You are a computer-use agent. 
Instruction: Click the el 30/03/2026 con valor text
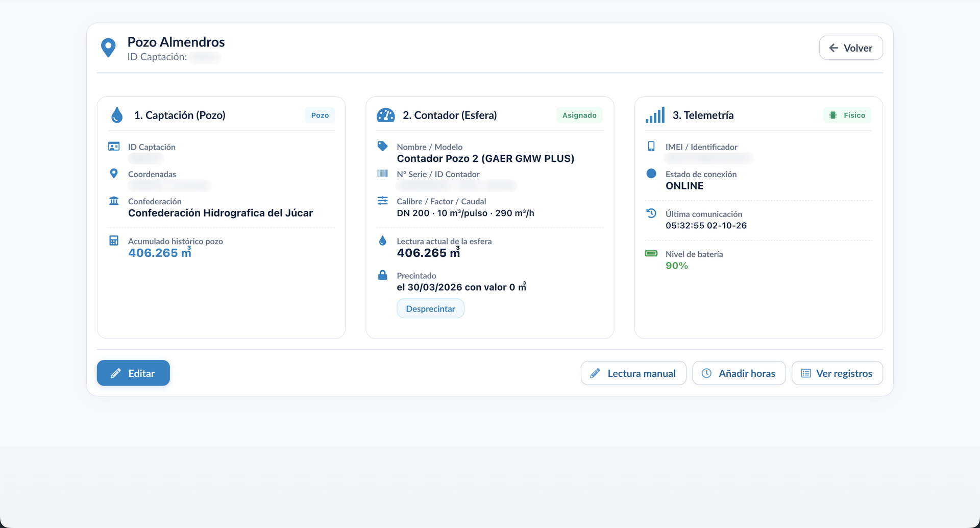pos(461,287)
